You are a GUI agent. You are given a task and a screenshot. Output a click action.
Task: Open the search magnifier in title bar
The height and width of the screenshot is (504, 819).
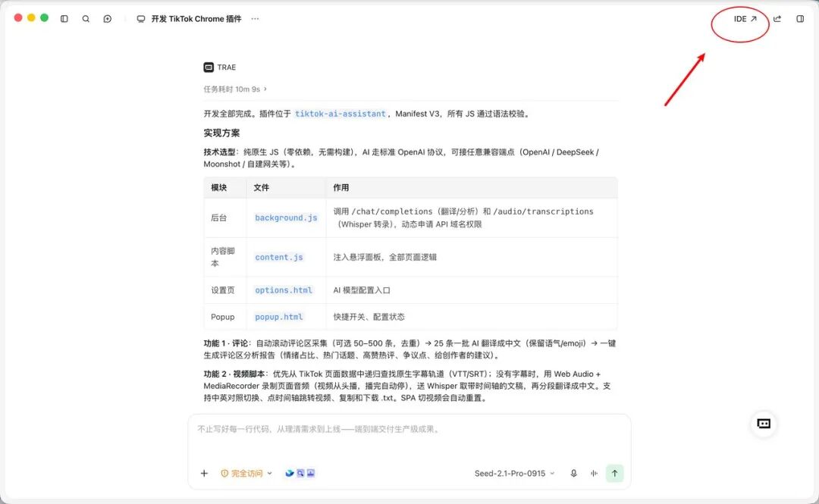coord(86,19)
